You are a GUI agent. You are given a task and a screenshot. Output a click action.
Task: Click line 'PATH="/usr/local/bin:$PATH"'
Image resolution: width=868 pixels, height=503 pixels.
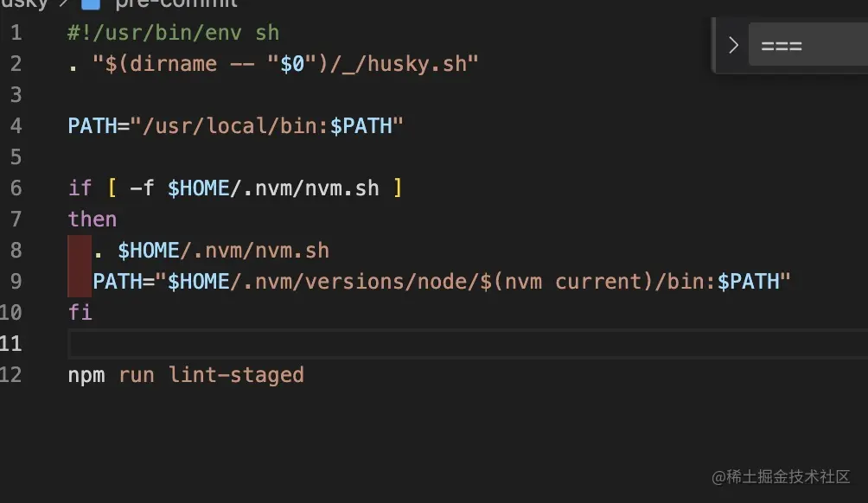pos(235,125)
